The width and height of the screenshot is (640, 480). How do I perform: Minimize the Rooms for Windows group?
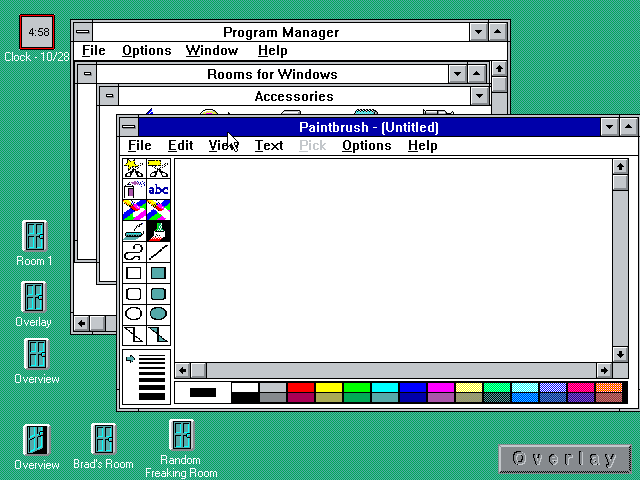click(458, 74)
